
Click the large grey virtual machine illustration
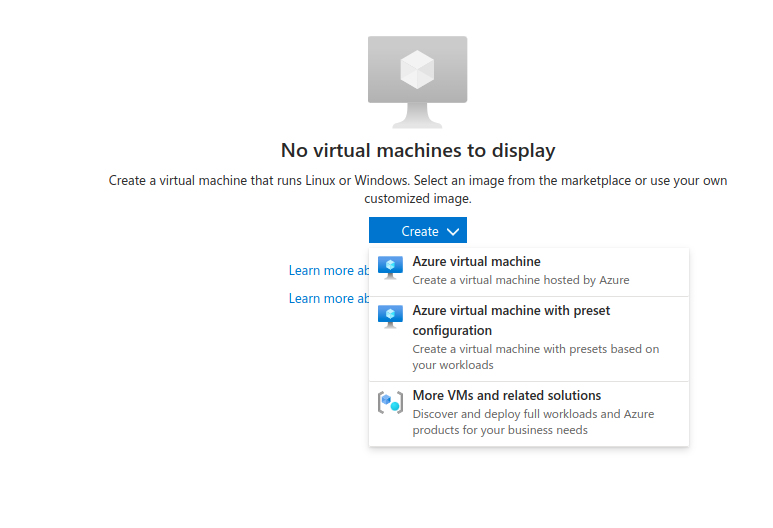418,82
